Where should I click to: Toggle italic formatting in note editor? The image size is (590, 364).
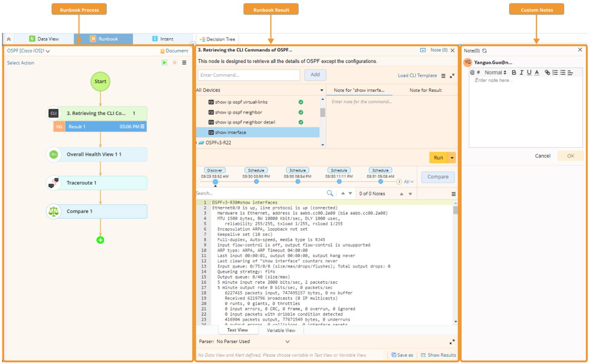click(x=521, y=73)
